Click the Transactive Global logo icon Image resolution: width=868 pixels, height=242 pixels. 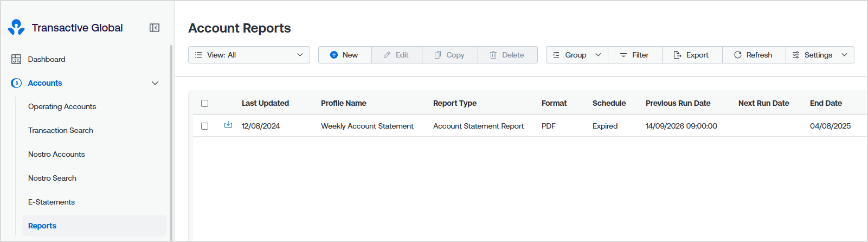pos(16,27)
